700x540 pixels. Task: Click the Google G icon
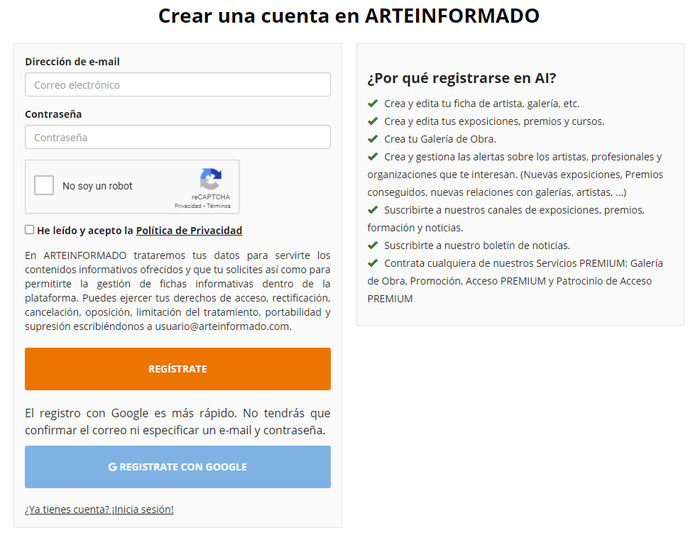click(x=112, y=467)
